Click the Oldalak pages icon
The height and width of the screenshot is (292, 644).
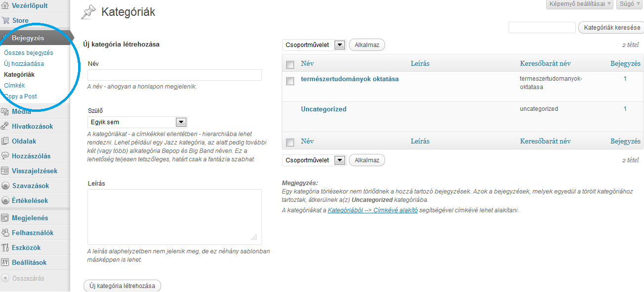click(x=5, y=141)
